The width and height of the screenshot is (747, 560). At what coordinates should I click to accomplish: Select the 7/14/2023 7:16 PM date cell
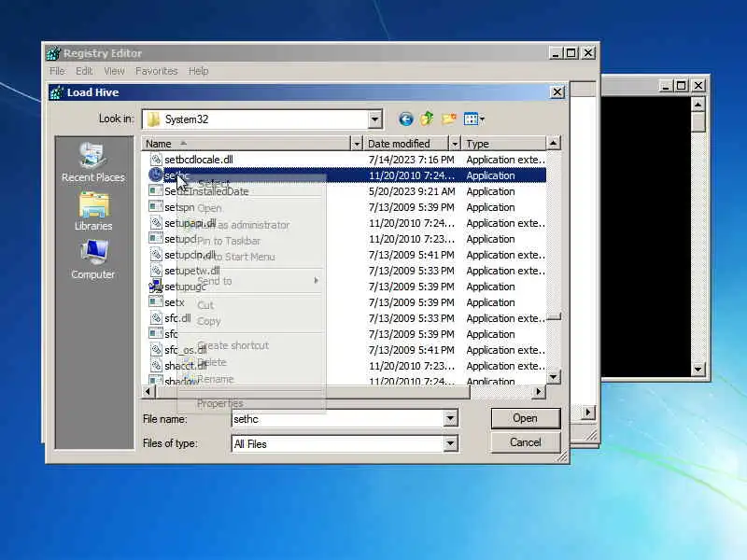[x=412, y=160]
